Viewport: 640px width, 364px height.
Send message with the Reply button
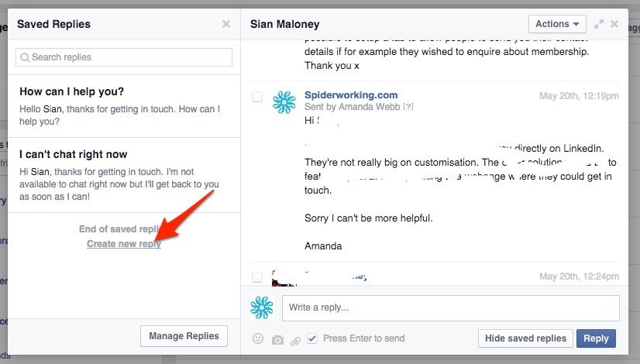coord(596,338)
